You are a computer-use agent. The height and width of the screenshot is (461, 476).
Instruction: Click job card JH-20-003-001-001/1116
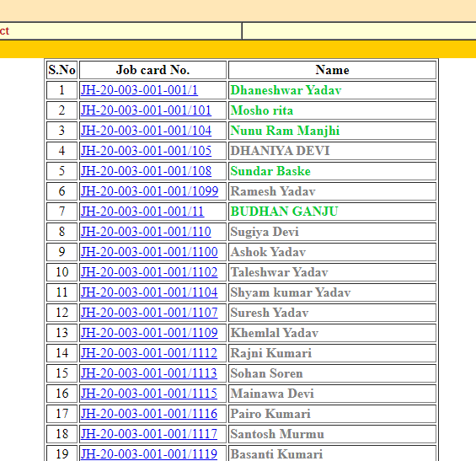click(x=149, y=414)
